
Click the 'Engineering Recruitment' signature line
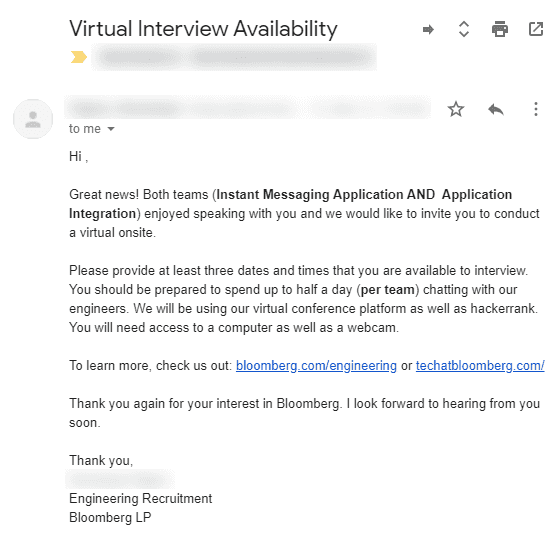(141, 499)
